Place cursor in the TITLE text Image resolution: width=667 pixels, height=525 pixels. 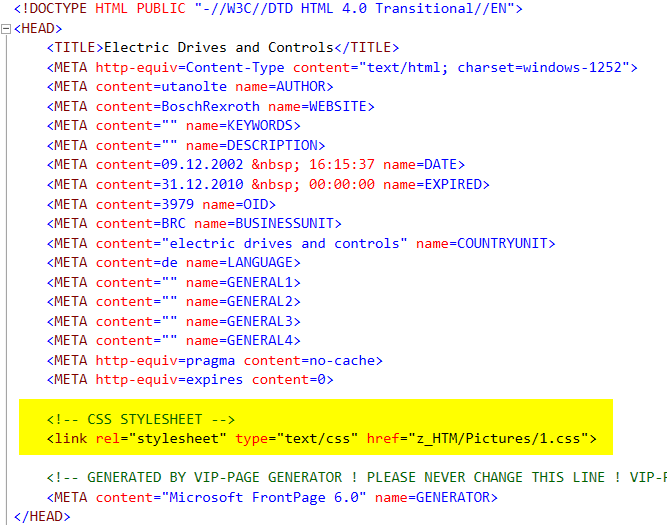(217, 47)
